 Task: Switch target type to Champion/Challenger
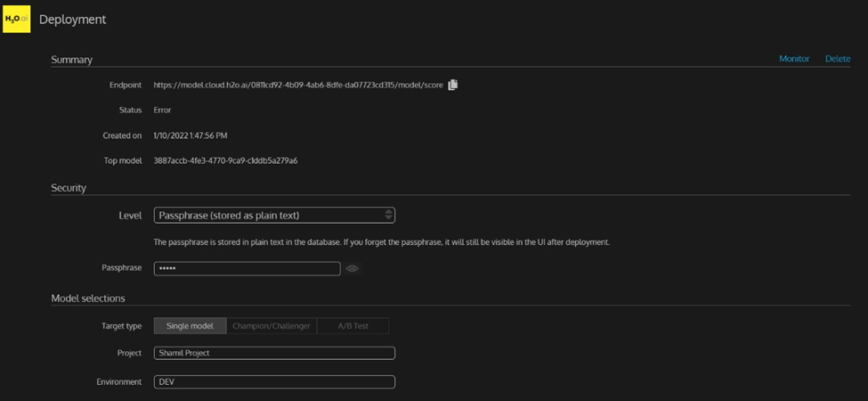[272, 326]
